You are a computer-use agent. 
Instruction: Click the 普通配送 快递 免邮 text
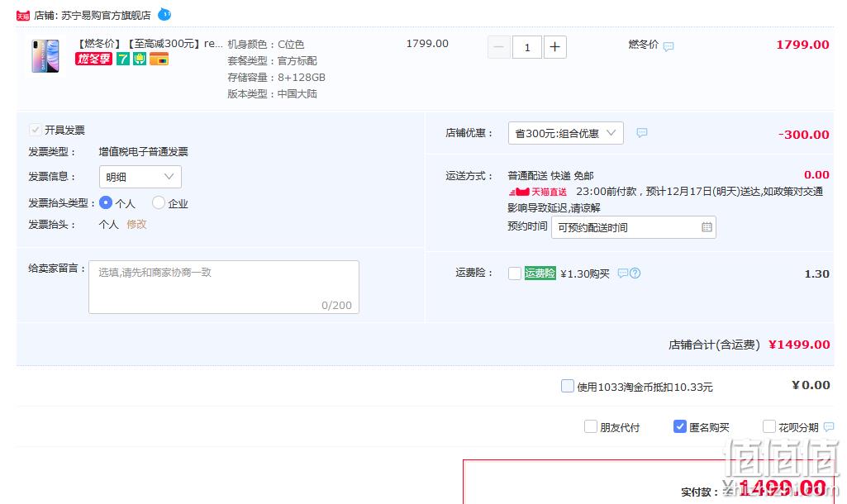click(x=550, y=175)
